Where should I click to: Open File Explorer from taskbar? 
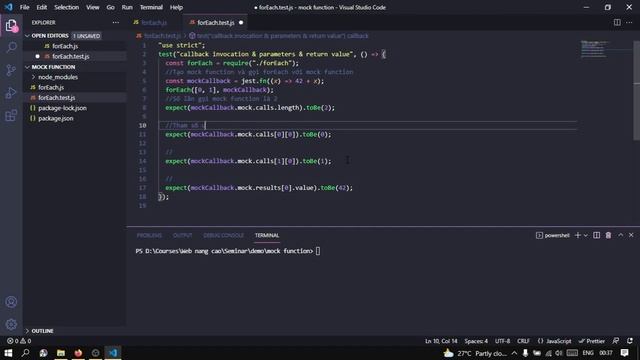61,353
